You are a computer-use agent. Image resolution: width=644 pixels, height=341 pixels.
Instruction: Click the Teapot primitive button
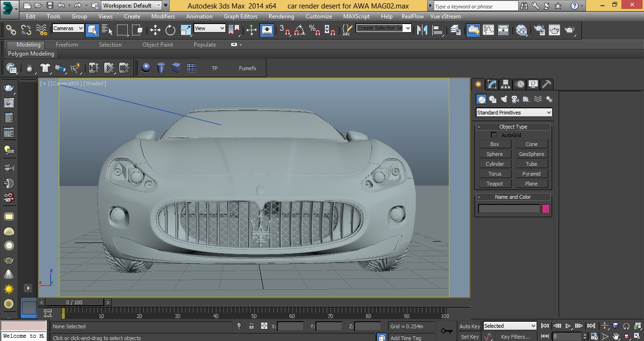click(495, 184)
